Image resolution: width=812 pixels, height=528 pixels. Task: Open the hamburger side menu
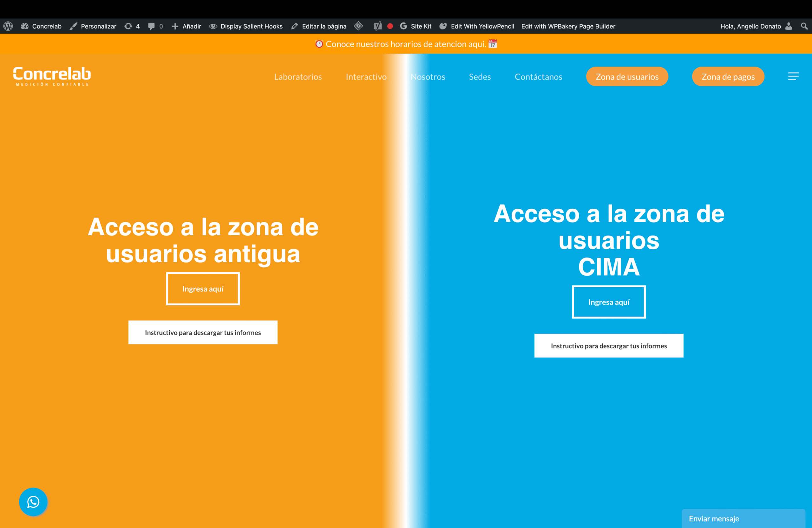(793, 76)
